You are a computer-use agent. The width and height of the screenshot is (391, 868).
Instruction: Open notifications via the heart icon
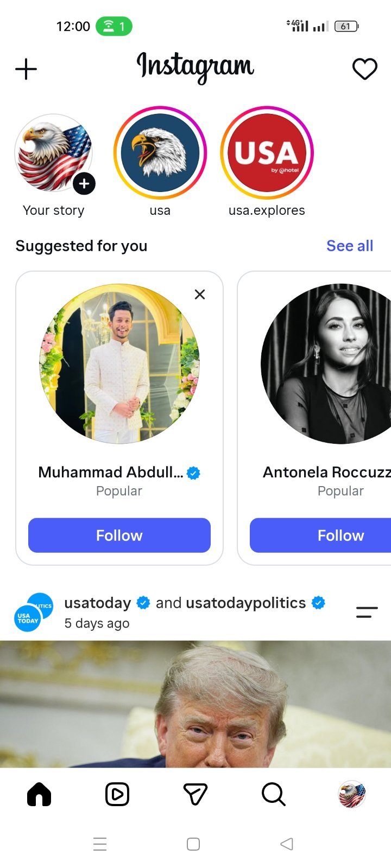tap(364, 69)
